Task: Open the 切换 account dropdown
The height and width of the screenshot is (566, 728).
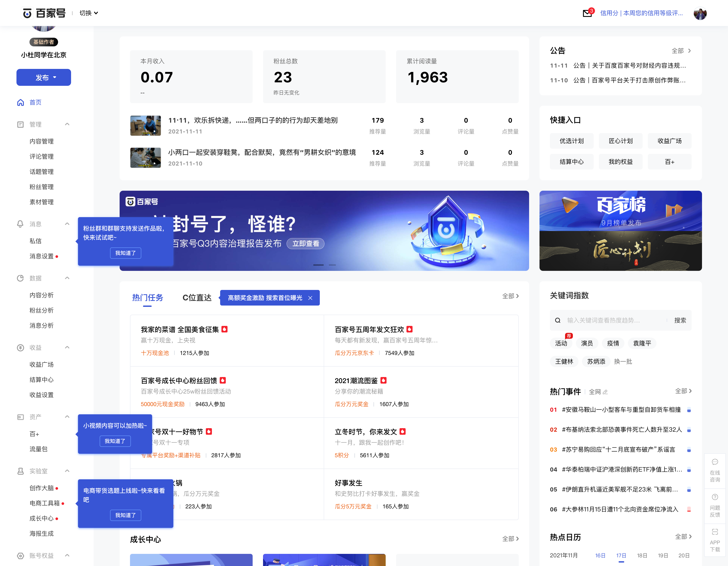Action: (x=89, y=13)
